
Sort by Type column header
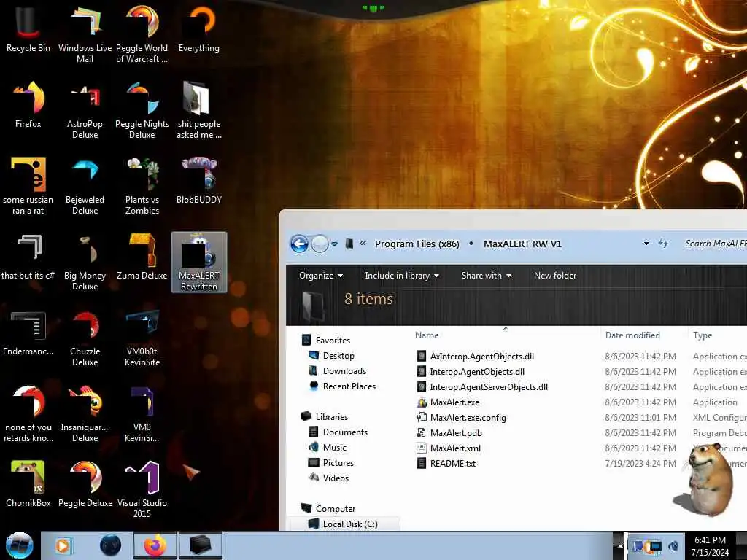point(703,335)
